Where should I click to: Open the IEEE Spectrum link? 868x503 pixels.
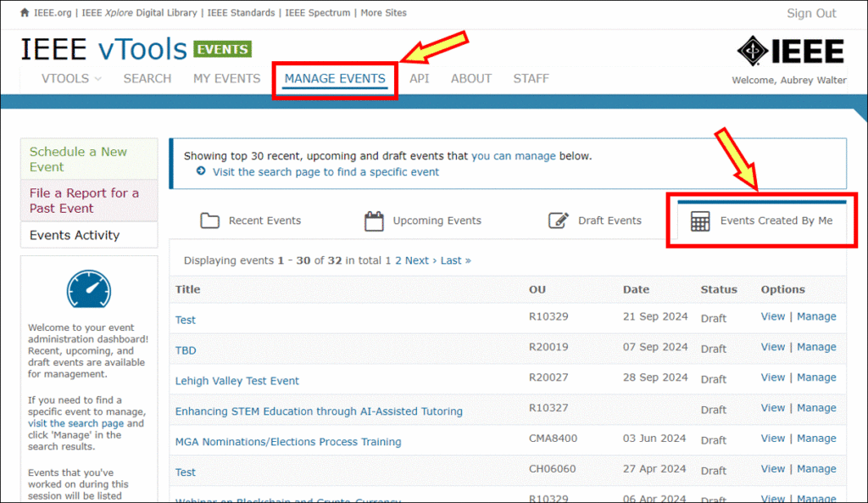(x=318, y=13)
